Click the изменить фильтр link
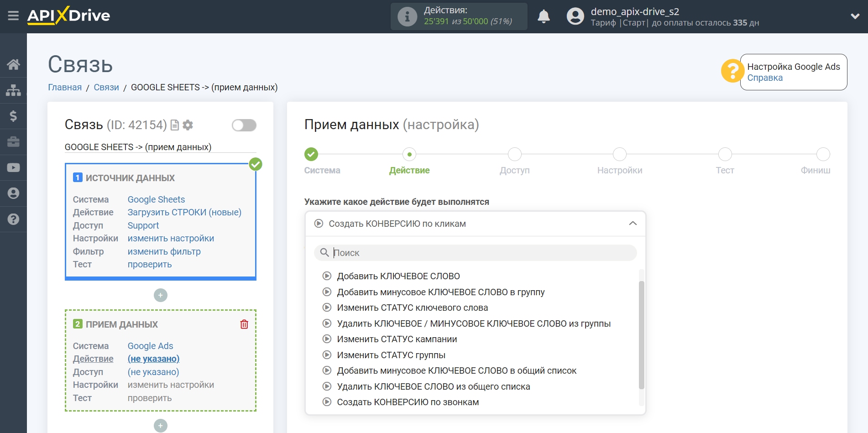The image size is (868, 433). (164, 251)
